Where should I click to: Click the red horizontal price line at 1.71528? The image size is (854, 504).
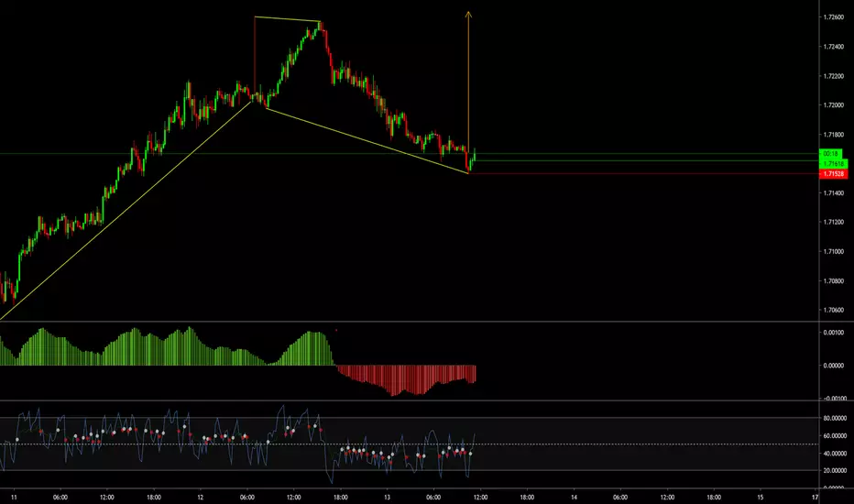pos(642,174)
